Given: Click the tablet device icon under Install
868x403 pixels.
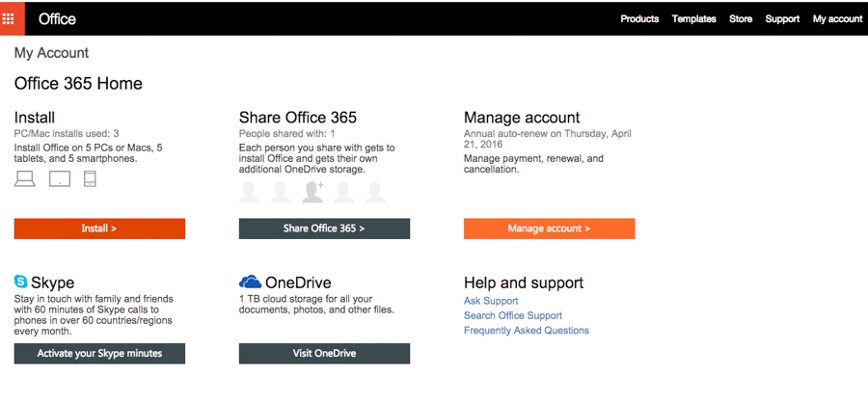Looking at the screenshot, I should pyautogui.click(x=60, y=178).
